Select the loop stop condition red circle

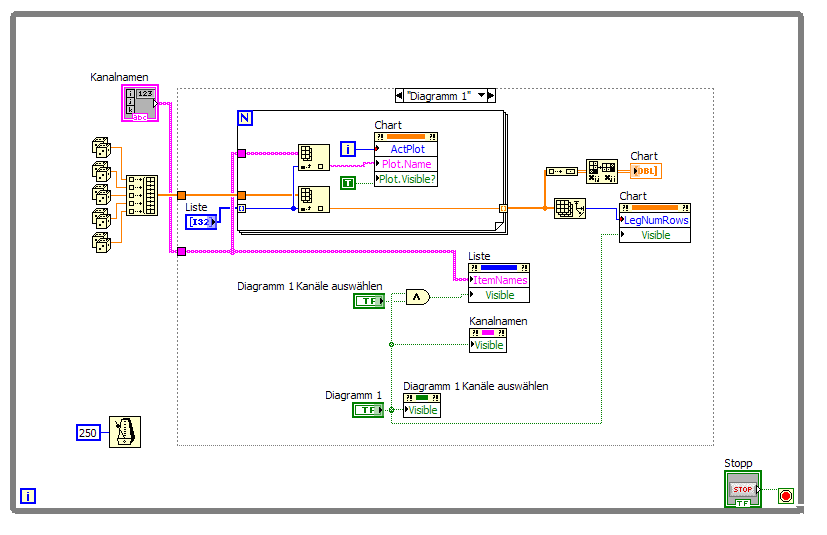tap(786, 496)
